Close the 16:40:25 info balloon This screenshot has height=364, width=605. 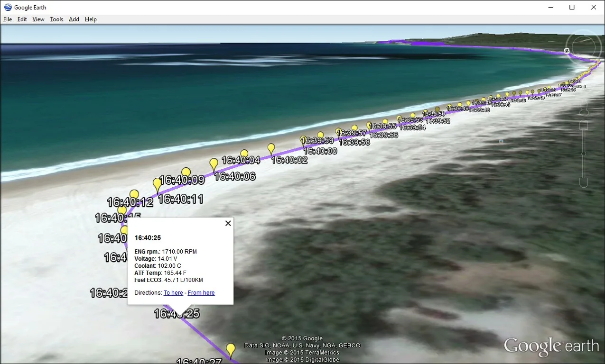tap(228, 223)
